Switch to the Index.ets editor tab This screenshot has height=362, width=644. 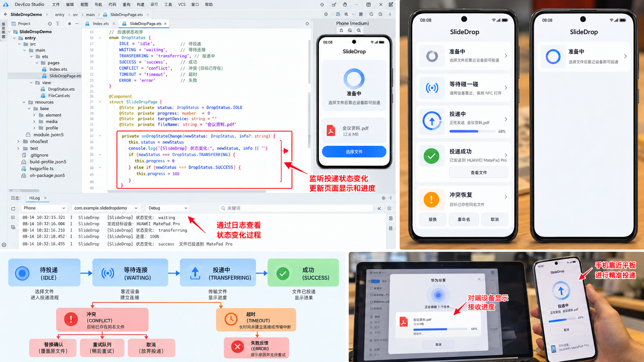(101, 24)
